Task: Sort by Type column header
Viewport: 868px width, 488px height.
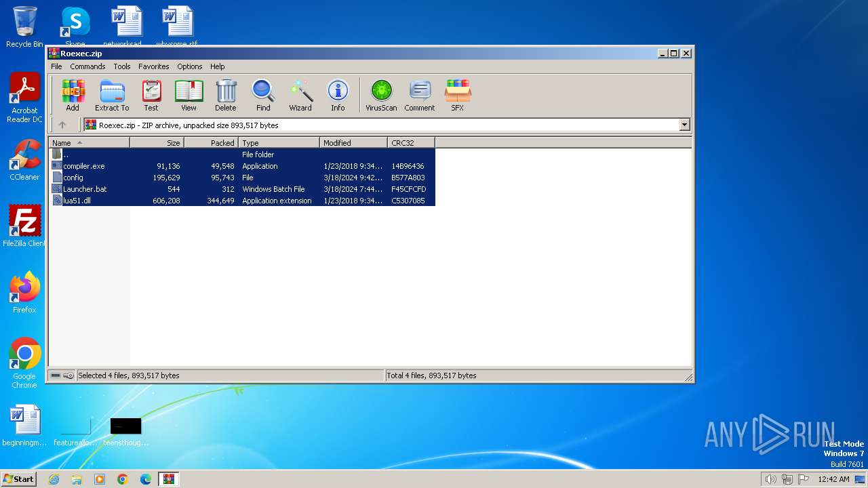Action: pos(279,143)
